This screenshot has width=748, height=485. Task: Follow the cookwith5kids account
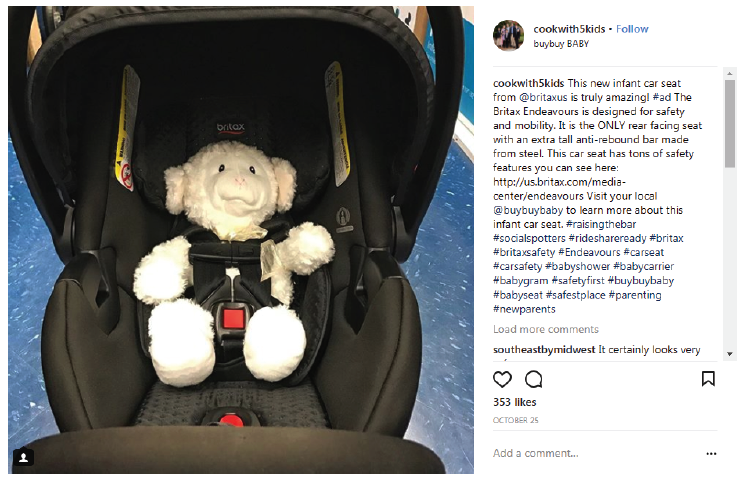632,29
